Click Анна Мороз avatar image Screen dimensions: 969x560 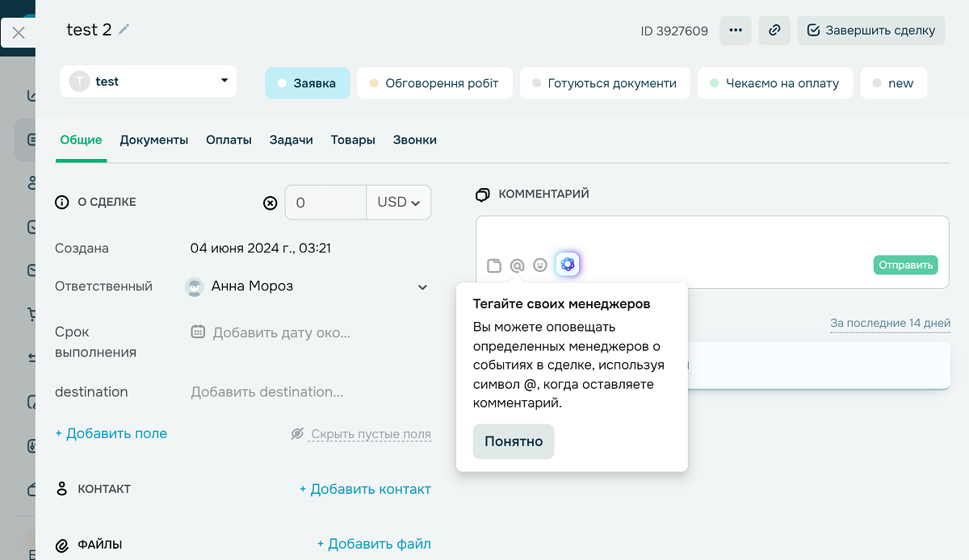[x=194, y=286]
